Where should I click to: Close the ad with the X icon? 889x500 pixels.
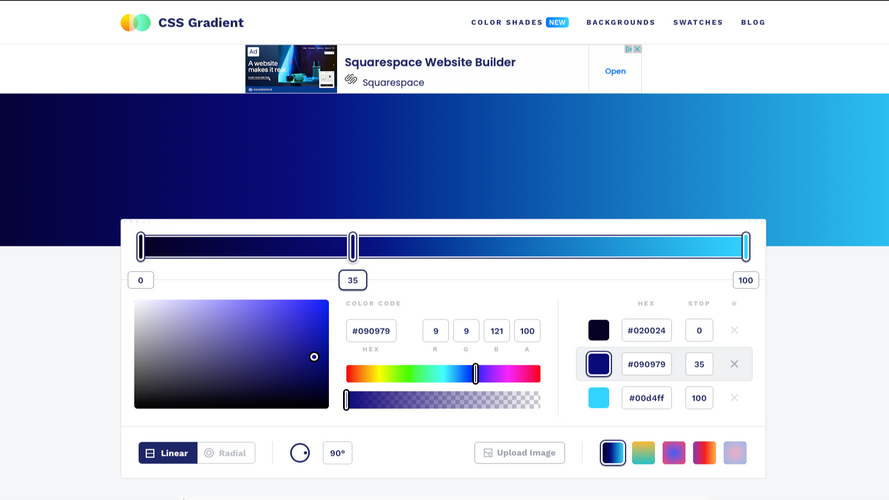[637, 49]
